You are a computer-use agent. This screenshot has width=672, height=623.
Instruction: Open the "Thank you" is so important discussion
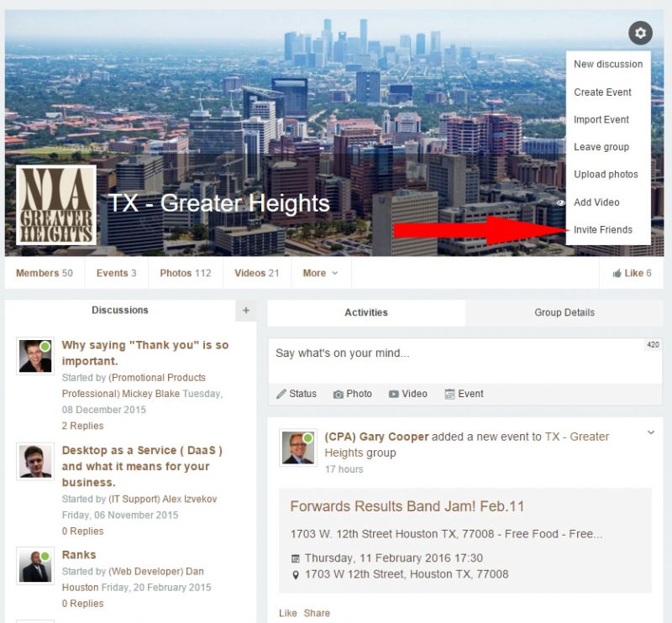tap(145, 353)
